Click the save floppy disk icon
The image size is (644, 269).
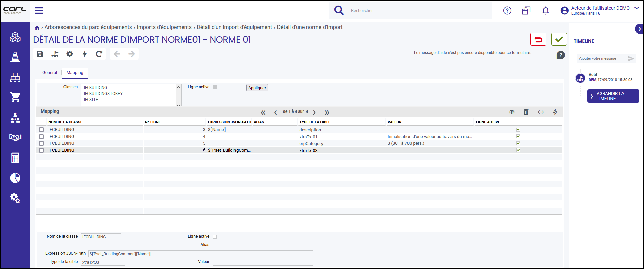[40, 54]
